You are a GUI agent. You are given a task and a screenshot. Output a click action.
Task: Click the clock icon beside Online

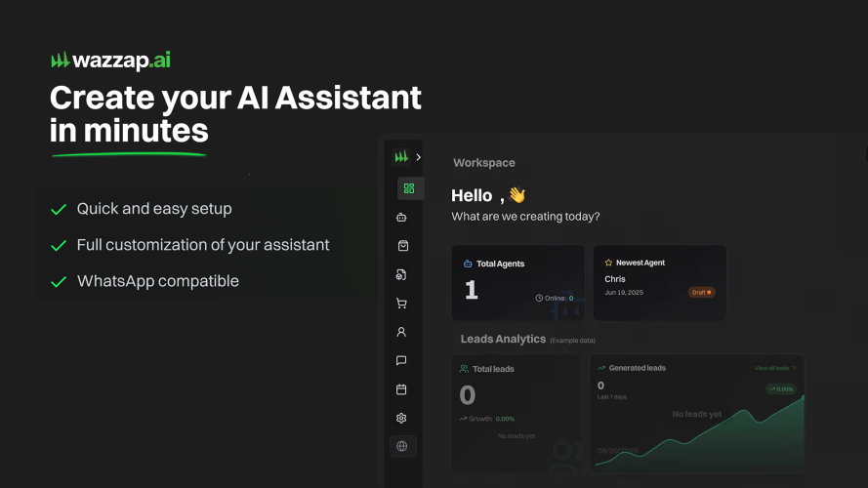click(539, 298)
